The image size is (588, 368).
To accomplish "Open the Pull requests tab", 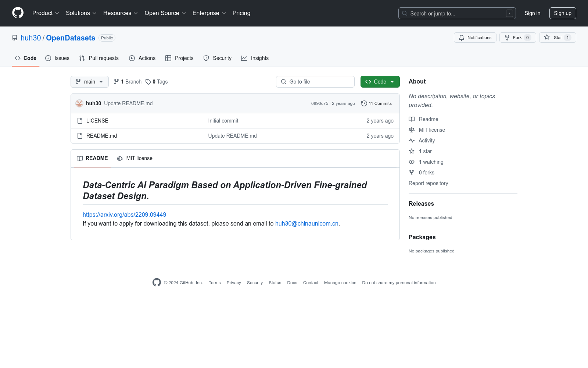I will (99, 58).
